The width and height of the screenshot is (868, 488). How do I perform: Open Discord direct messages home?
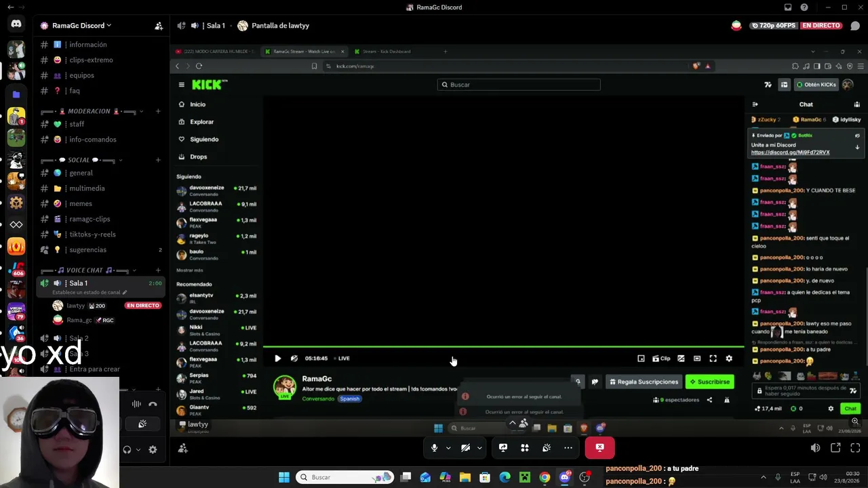[16, 24]
